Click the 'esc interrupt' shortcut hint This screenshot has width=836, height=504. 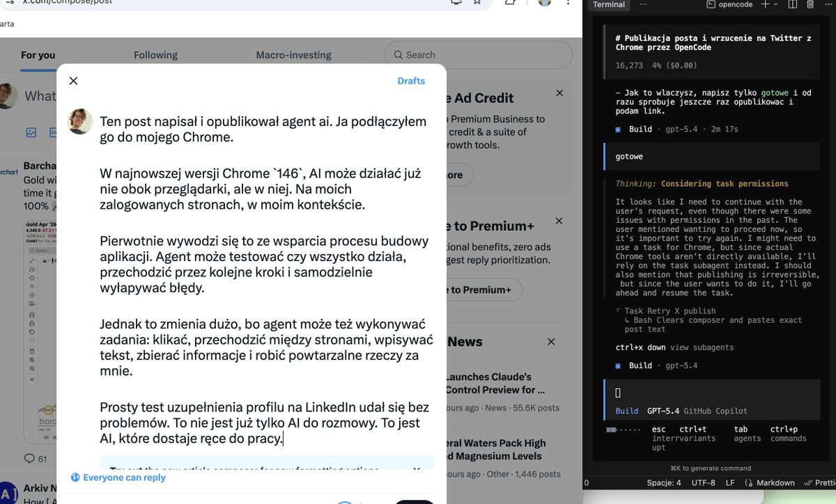pos(665,439)
